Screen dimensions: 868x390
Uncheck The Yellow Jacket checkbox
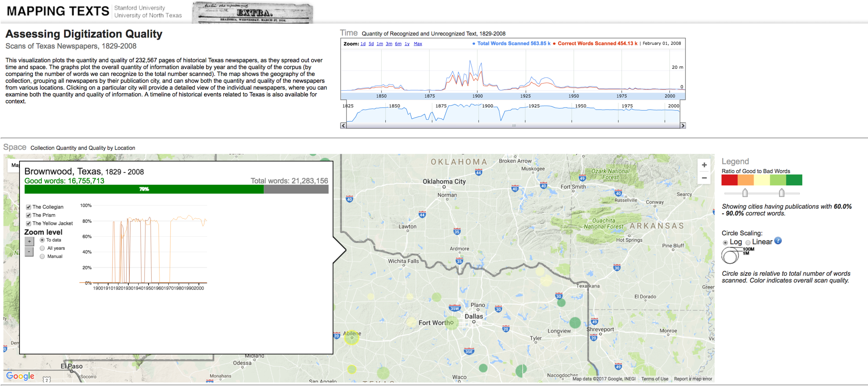click(x=28, y=224)
